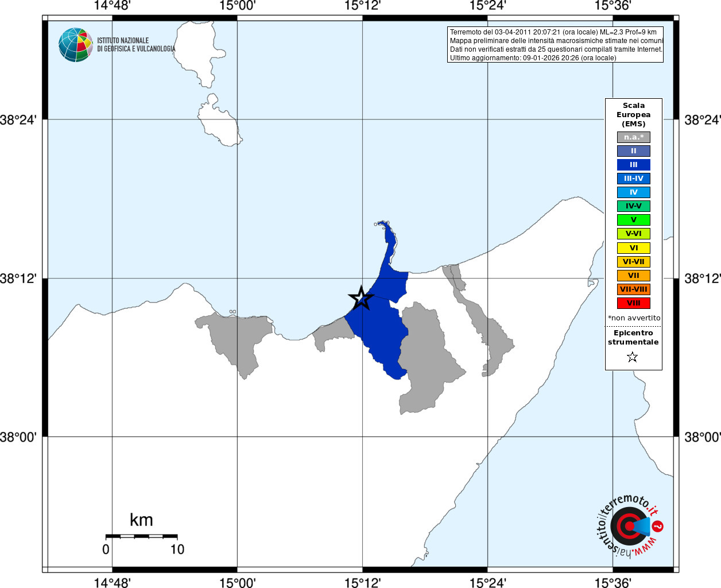Click the scale bar '10' label
721x588 pixels.
177,550
